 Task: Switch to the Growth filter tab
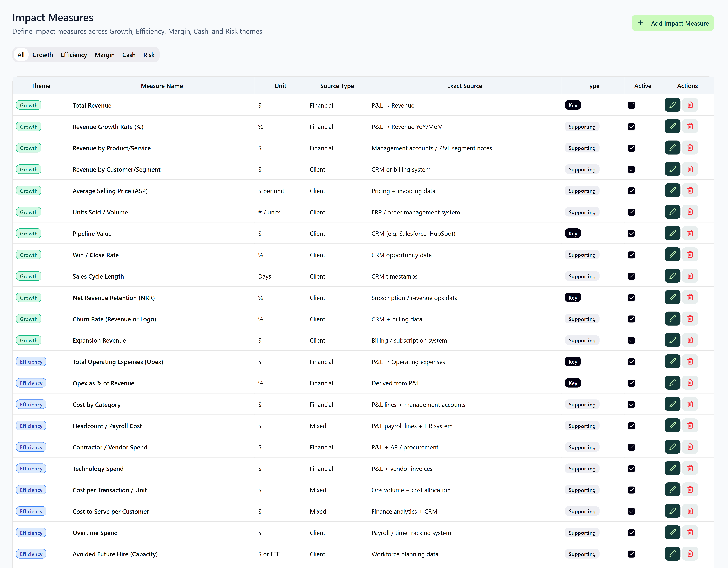pyautogui.click(x=42, y=55)
